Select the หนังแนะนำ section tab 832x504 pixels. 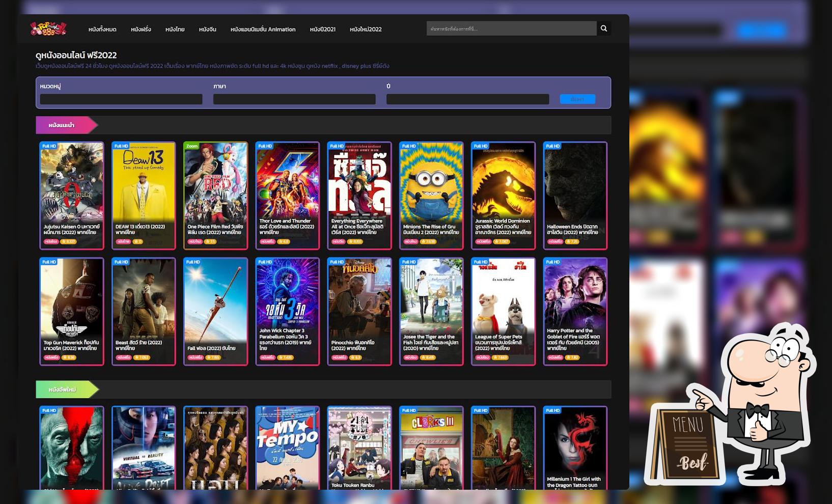point(67,125)
